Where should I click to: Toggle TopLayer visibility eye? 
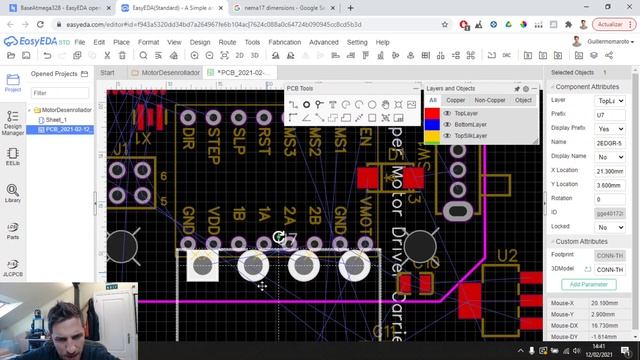(447, 113)
